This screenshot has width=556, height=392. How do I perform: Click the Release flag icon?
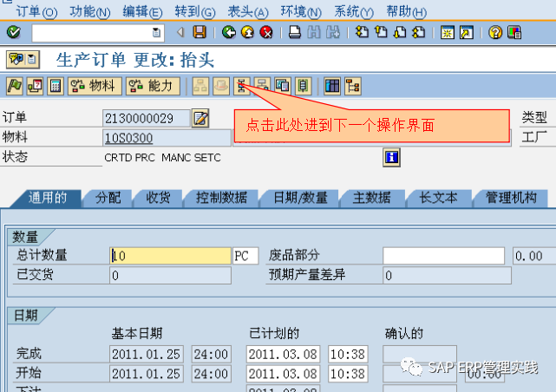click(x=15, y=86)
